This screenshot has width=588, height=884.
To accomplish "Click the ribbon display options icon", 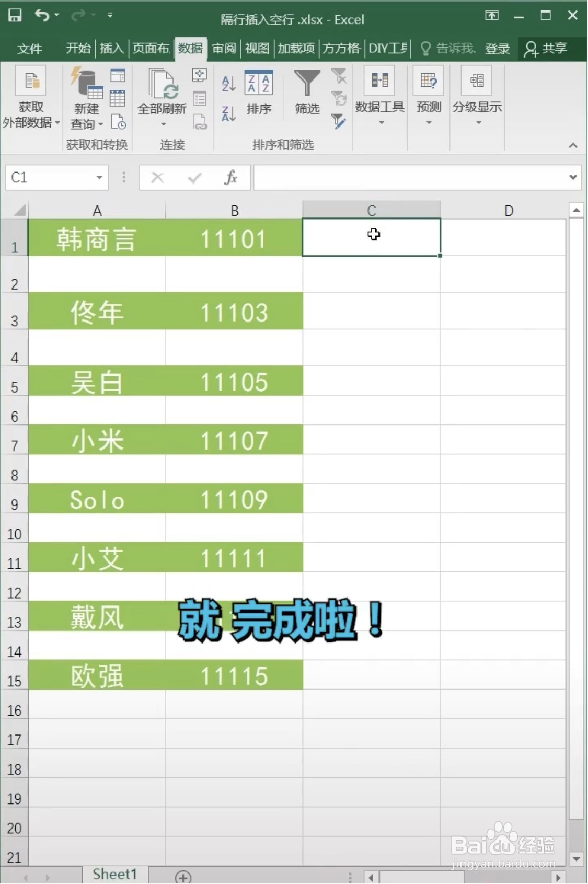I will [x=492, y=15].
